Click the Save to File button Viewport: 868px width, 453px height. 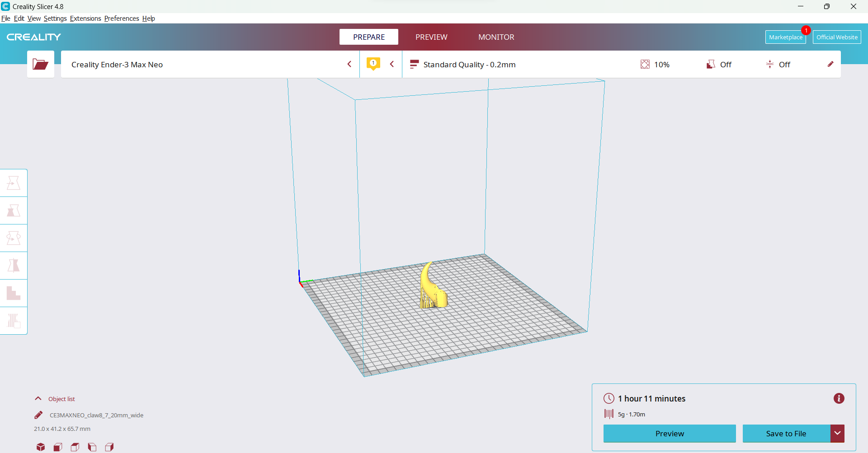point(786,434)
